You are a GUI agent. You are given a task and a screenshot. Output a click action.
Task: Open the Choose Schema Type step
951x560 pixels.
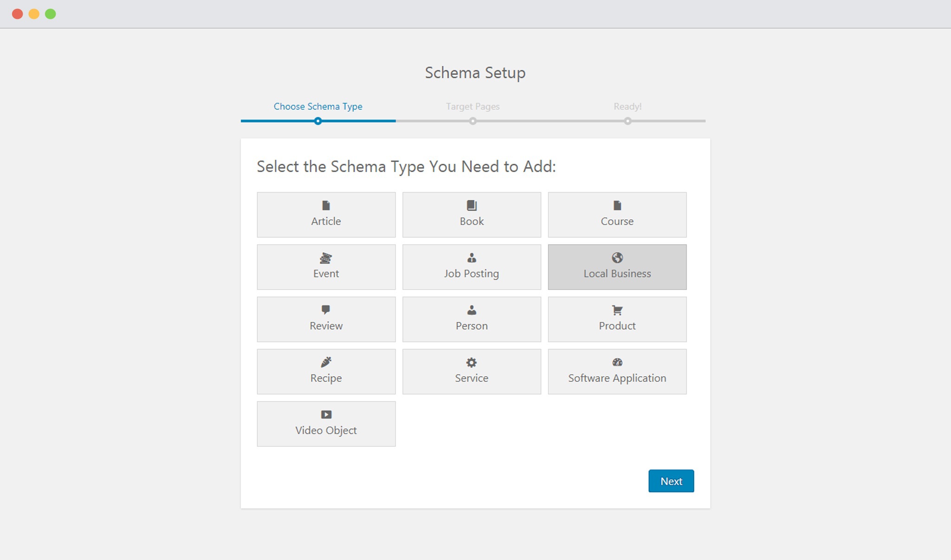pos(318,106)
